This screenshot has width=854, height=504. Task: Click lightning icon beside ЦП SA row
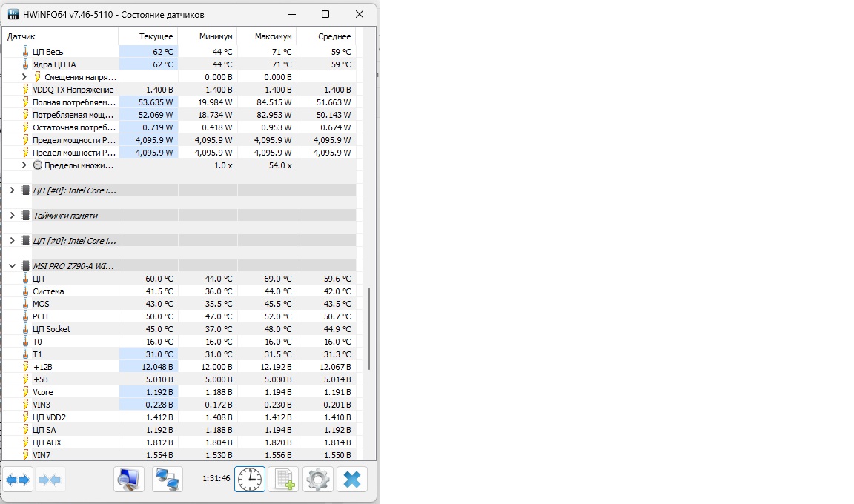click(x=26, y=430)
